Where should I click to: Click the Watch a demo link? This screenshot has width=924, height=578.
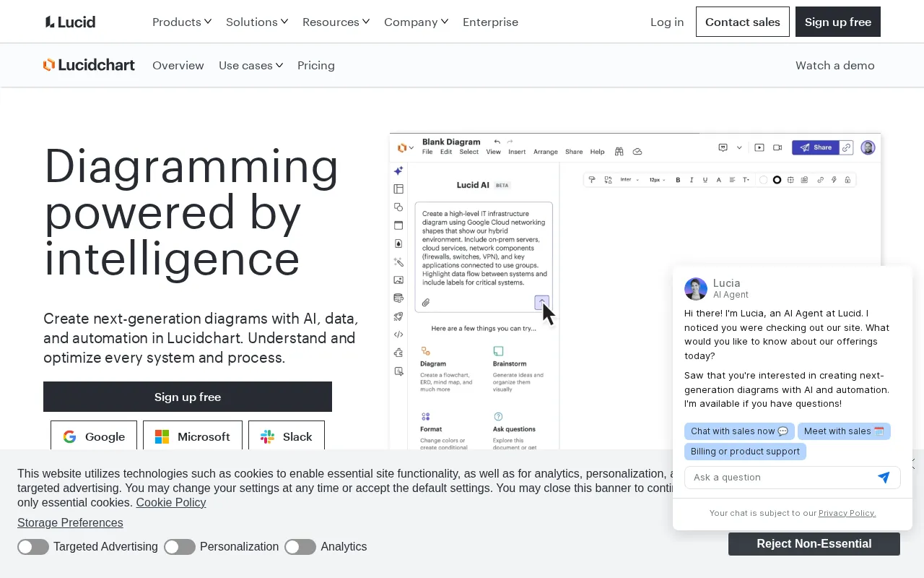click(x=835, y=65)
